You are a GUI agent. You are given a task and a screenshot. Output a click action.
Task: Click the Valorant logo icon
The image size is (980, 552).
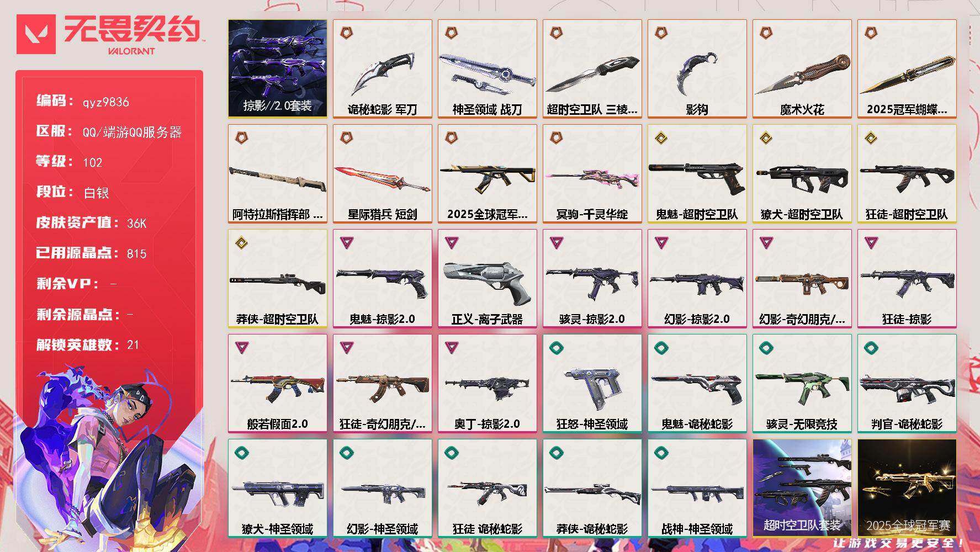(37, 34)
